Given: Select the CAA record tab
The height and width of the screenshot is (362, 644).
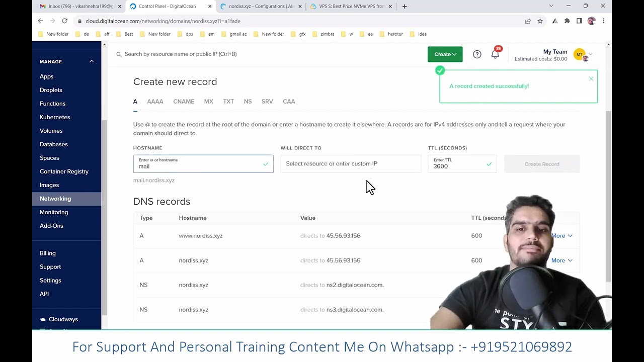Looking at the screenshot, I should pyautogui.click(x=289, y=102).
